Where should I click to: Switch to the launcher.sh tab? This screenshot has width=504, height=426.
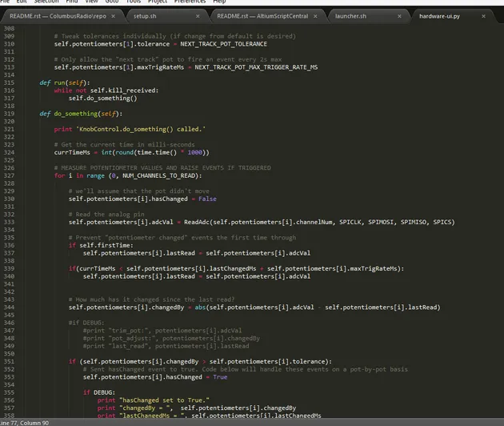click(350, 16)
